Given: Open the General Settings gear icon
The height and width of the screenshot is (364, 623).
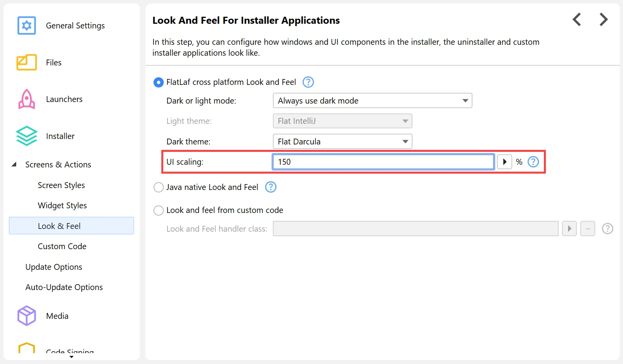Looking at the screenshot, I should (x=26, y=26).
